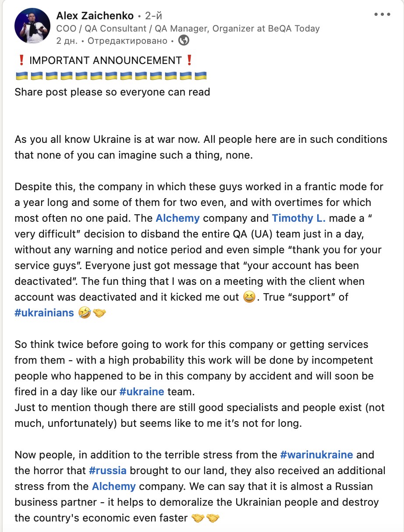Click the grinning squinting face emoji
Viewport: 404px width, 532px height.
(x=249, y=297)
